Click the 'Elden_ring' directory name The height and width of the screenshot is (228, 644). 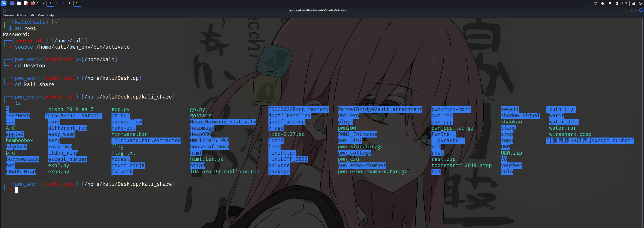63,153
